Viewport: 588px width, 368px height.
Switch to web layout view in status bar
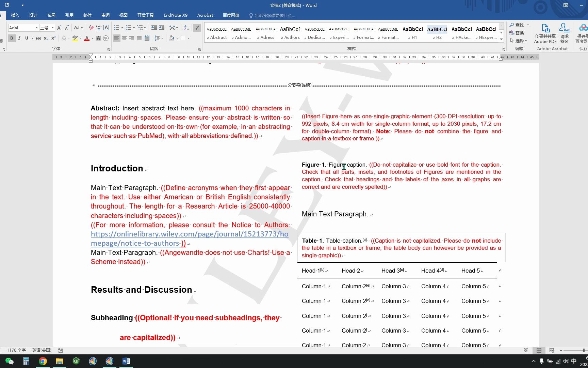552,350
